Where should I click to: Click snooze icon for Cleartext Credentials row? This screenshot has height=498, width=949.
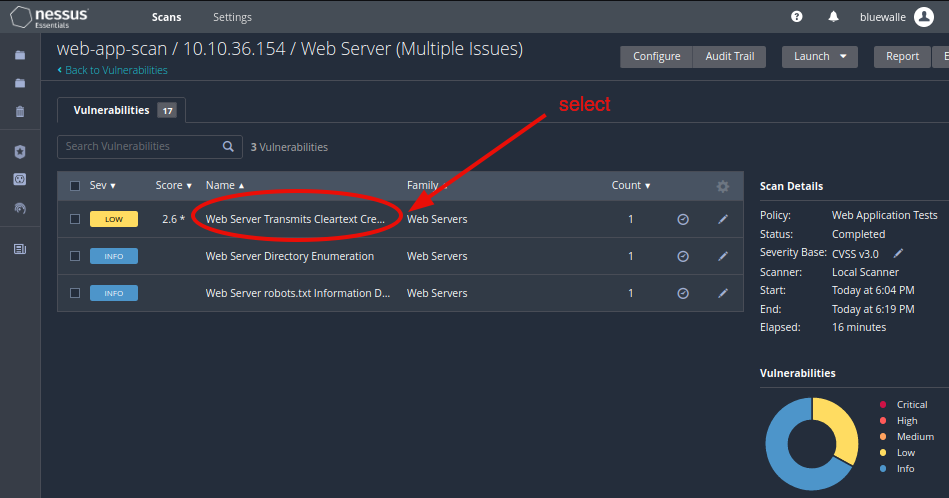coord(683,219)
